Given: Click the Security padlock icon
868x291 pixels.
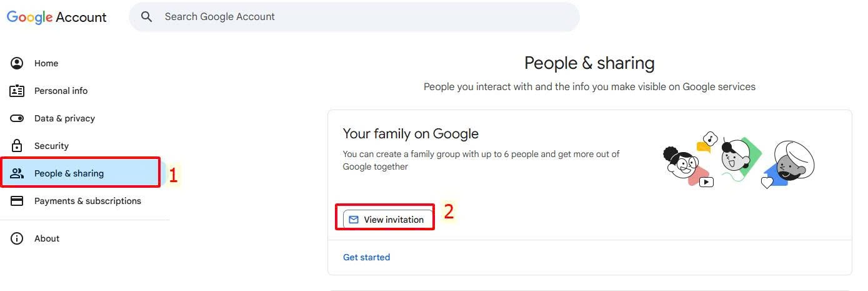Looking at the screenshot, I should click(17, 146).
